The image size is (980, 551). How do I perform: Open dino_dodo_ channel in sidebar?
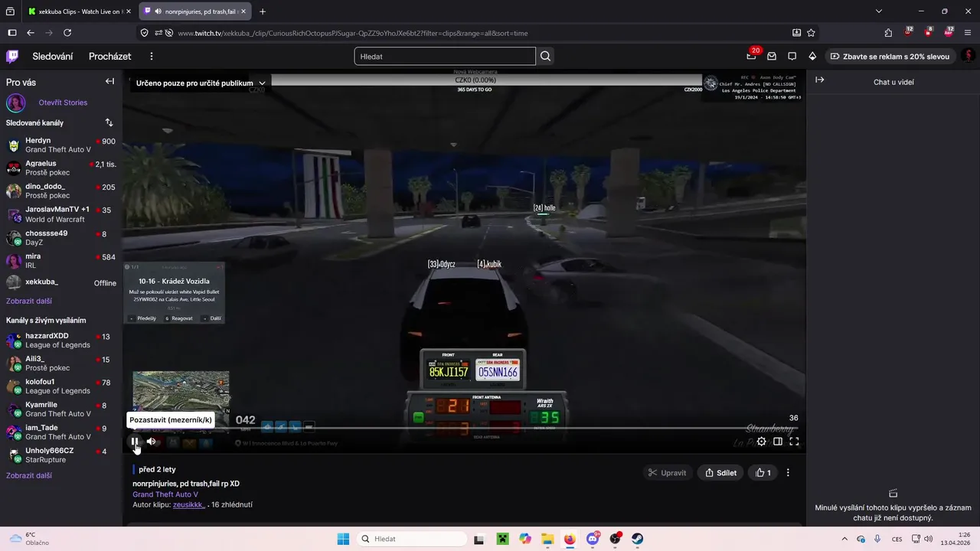[x=61, y=191]
